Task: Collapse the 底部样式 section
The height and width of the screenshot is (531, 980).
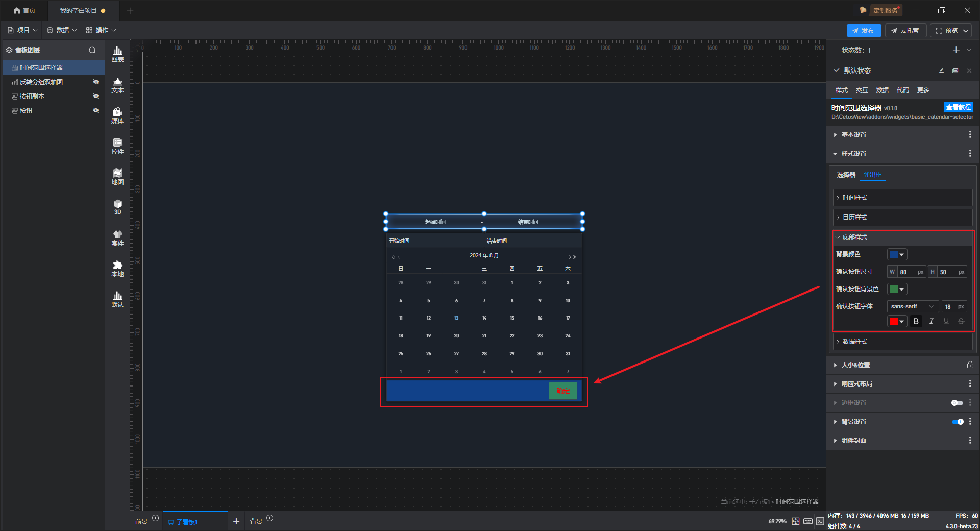Action: (x=902, y=237)
